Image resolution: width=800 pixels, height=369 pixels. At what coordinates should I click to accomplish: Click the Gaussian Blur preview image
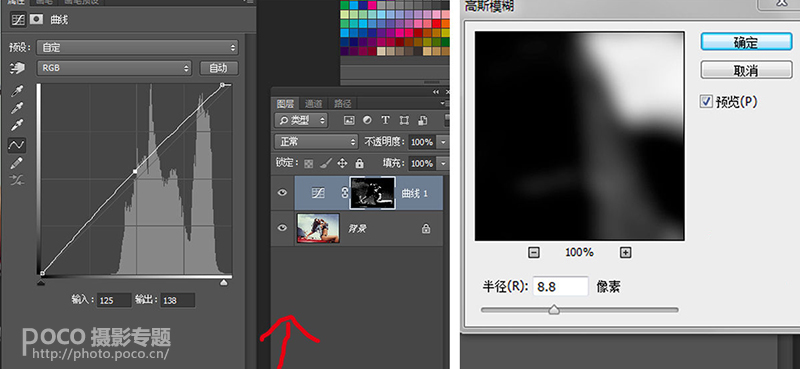579,136
